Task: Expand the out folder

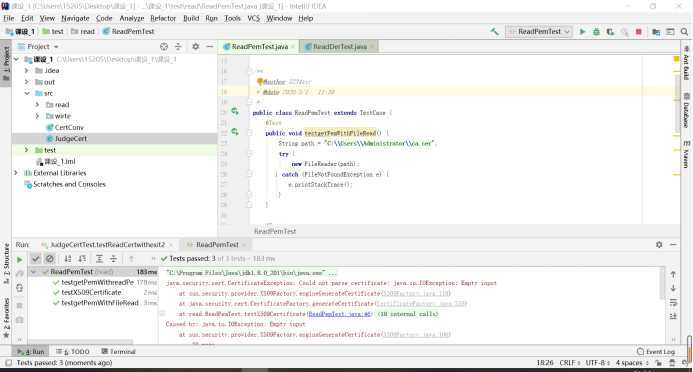Action: [x=27, y=82]
